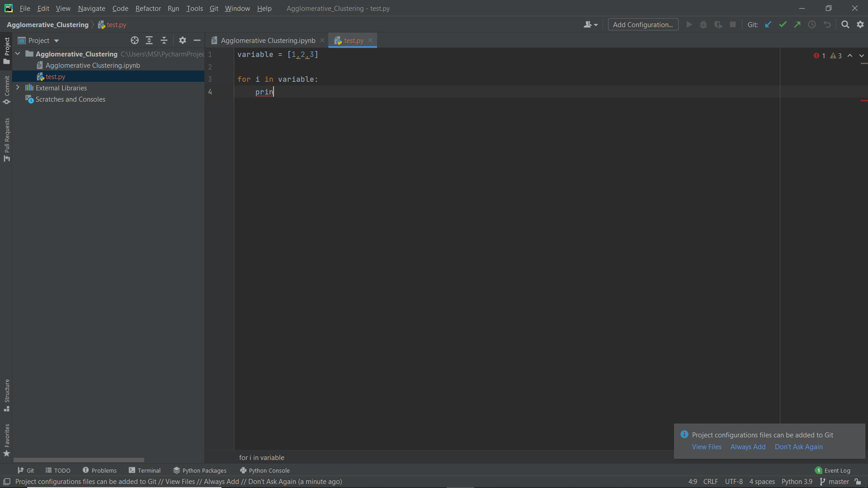The image size is (868, 488).
Task: Click the Expand All icon in Project panel
Action: tap(149, 41)
